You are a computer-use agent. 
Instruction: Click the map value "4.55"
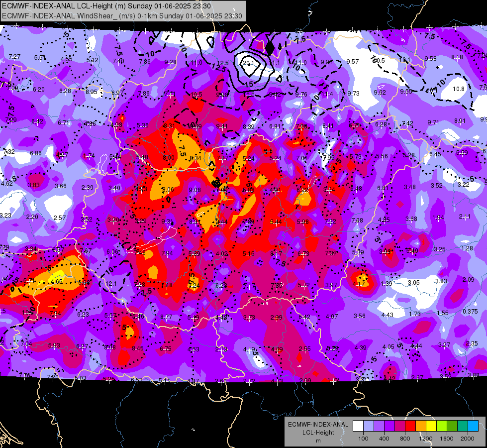[x=67, y=59]
